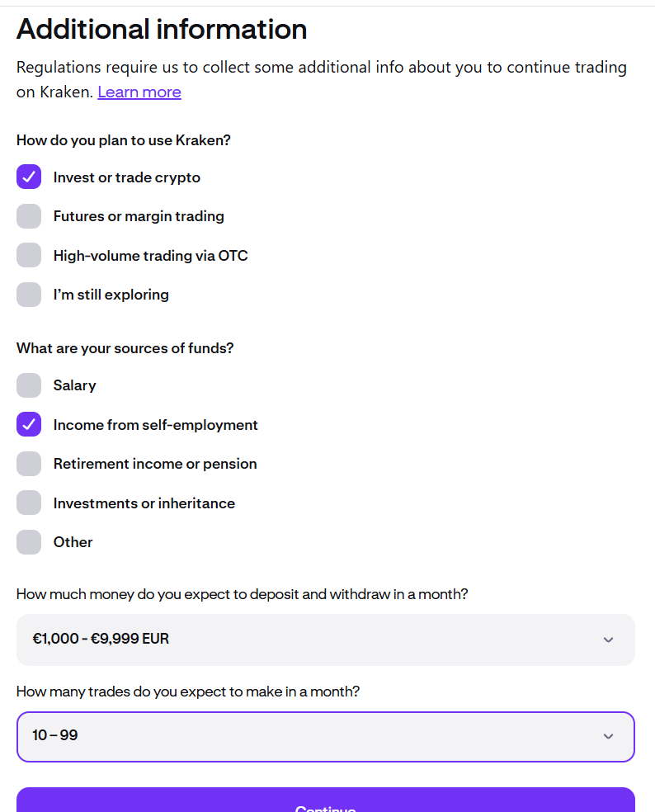Viewport: 655px width, 812px height.
Task: Mark the Other source of funds checkbox
Action: pos(29,542)
